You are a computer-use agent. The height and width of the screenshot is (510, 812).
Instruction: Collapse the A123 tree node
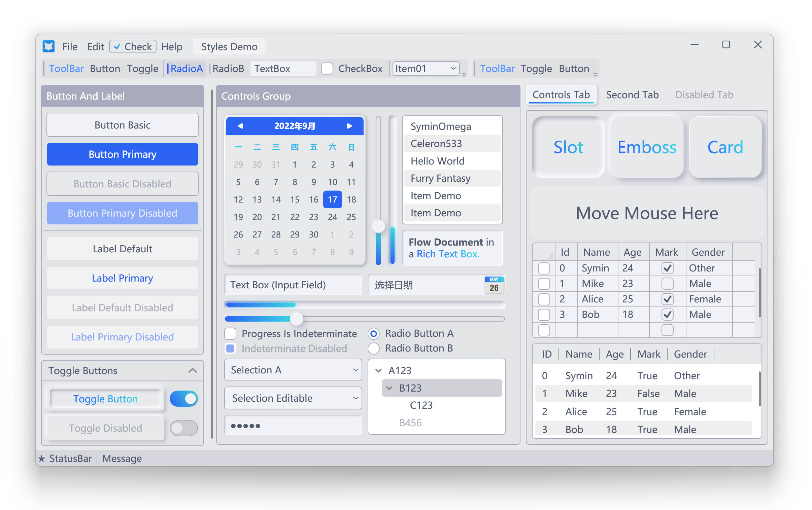tap(378, 370)
